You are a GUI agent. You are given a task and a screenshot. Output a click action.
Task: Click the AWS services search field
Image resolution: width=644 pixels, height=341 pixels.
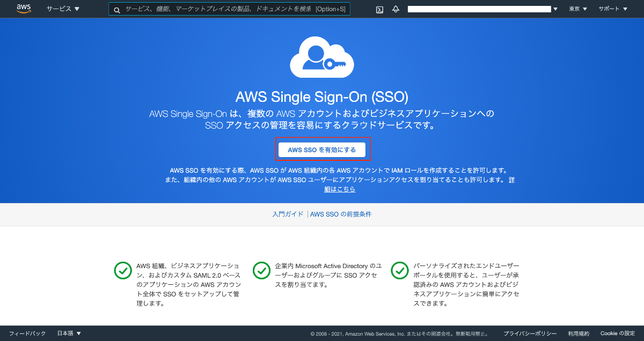[229, 9]
